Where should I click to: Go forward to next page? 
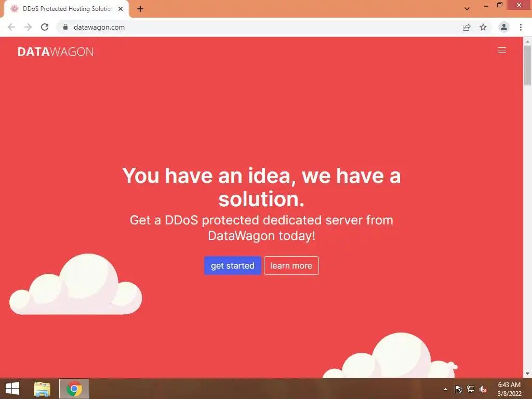tap(28, 27)
